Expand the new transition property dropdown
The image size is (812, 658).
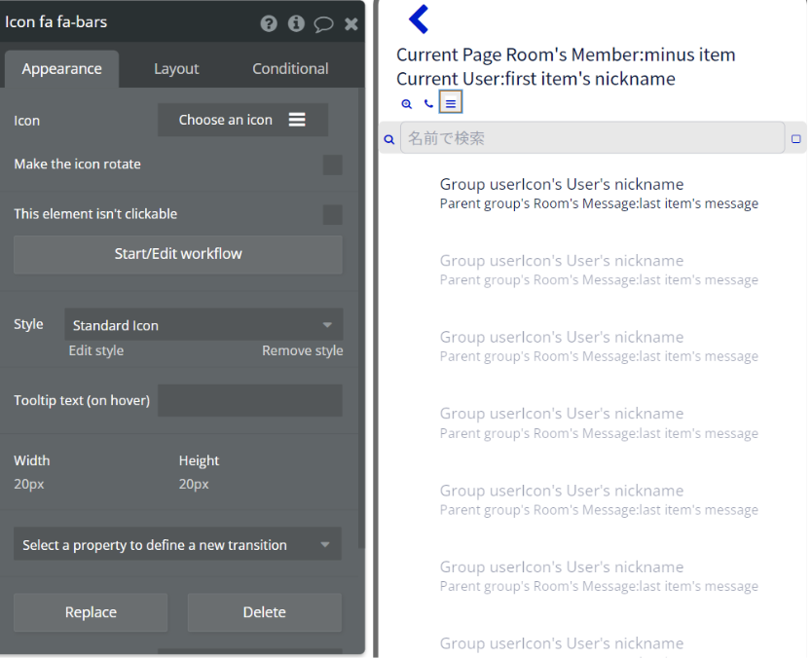pos(177,545)
